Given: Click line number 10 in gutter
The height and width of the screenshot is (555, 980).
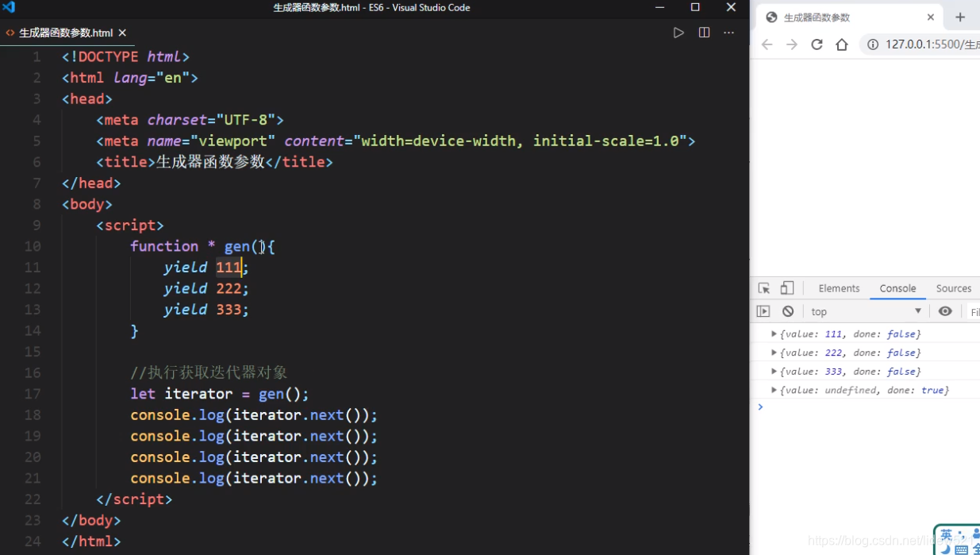Looking at the screenshot, I should (33, 246).
